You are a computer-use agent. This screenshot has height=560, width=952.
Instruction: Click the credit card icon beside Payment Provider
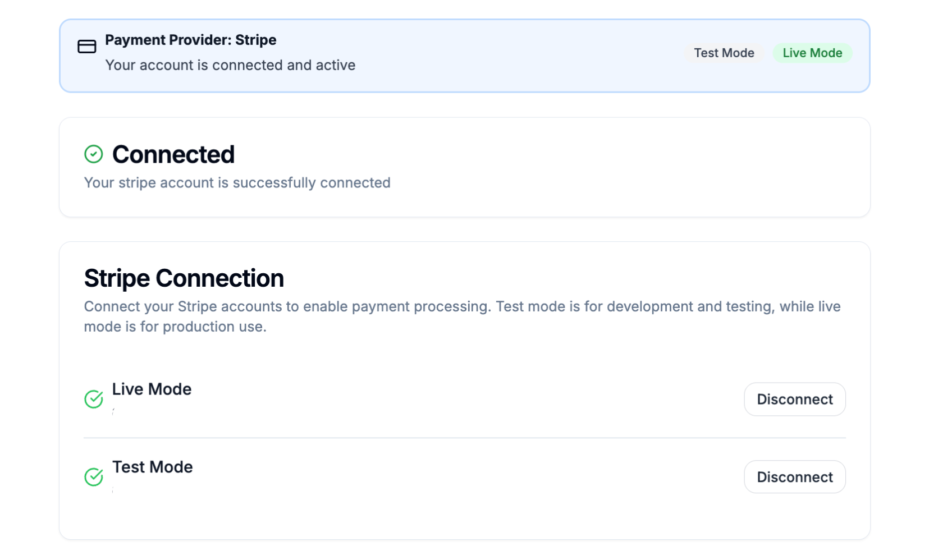pos(86,47)
